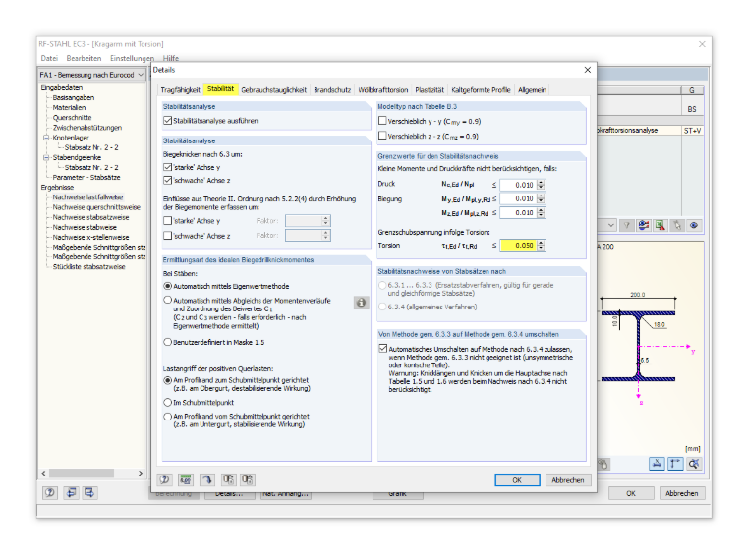
Task: Select 'Nachweise lastfallweise' in navigator tree
Action: [87, 197]
